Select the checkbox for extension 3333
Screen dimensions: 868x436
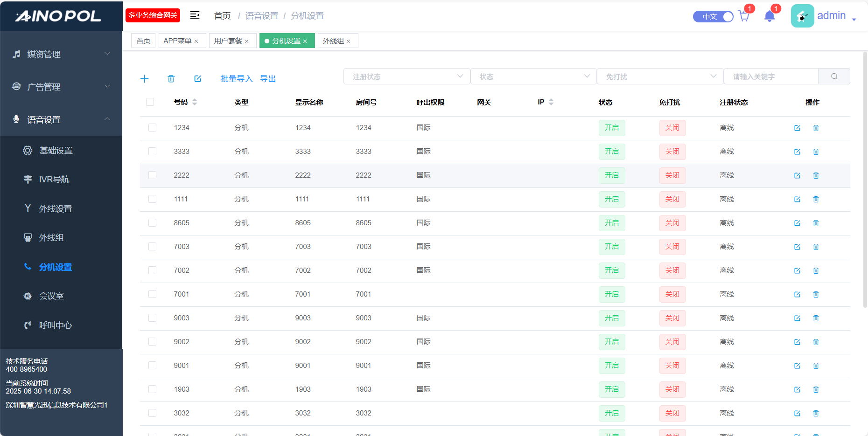point(152,152)
